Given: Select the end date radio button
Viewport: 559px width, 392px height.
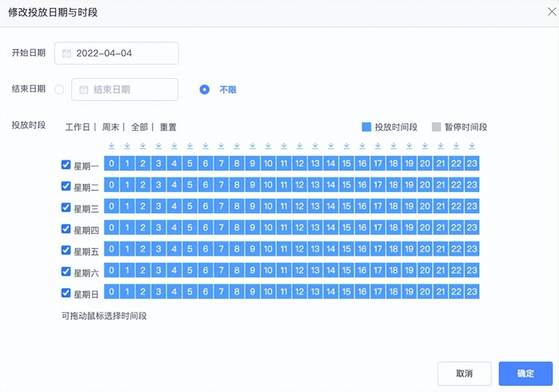Looking at the screenshot, I should (x=59, y=90).
